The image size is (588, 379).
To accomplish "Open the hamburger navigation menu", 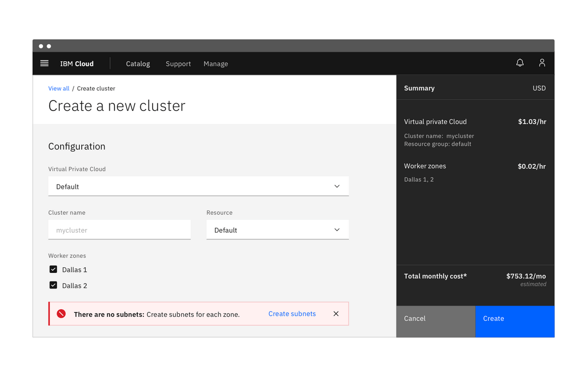I will click(44, 63).
